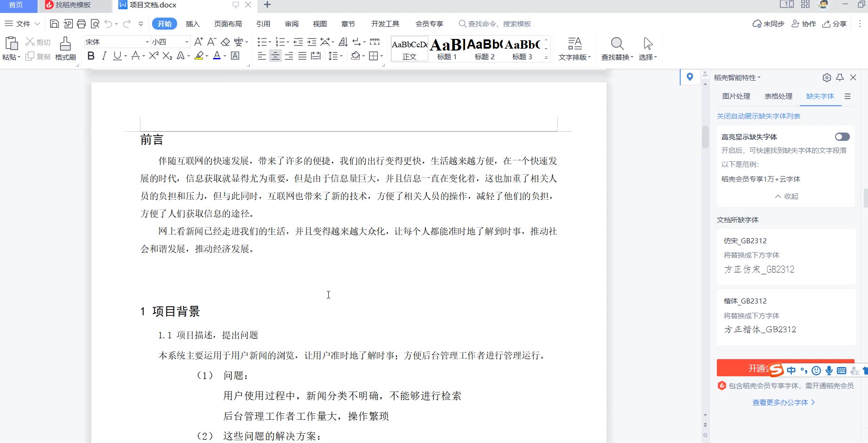868x443 pixels.
Task: Select 标题 1 style thumbnail
Action: tap(447, 49)
